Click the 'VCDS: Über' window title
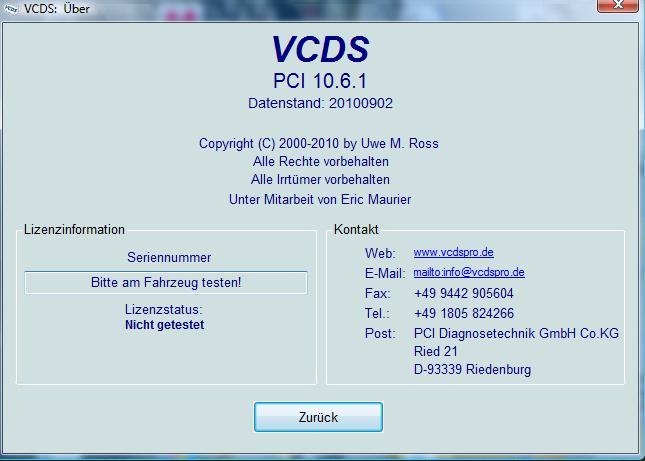Viewport: 645px width, 461px height. click(x=57, y=9)
